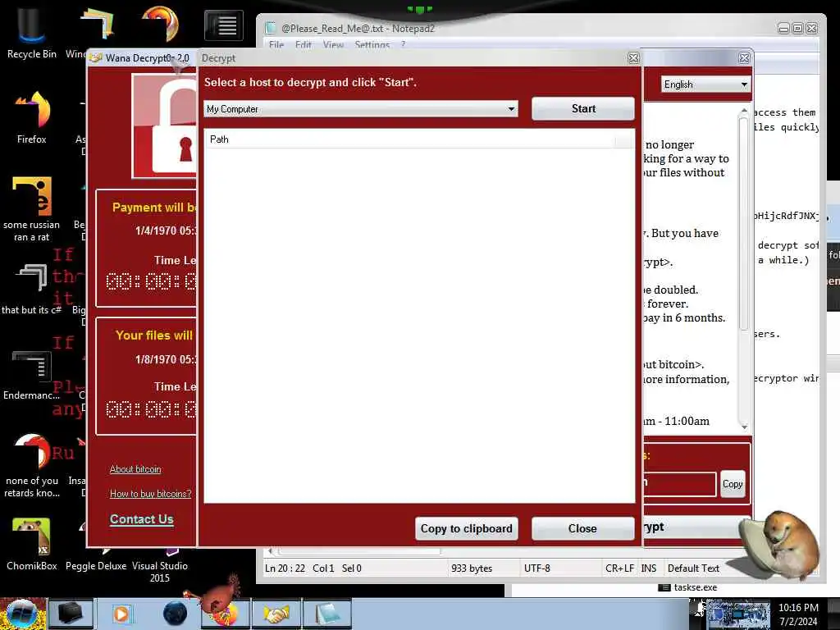The height and width of the screenshot is (630, 840).
Task: Open the English language dropdown
Action: 705,84
